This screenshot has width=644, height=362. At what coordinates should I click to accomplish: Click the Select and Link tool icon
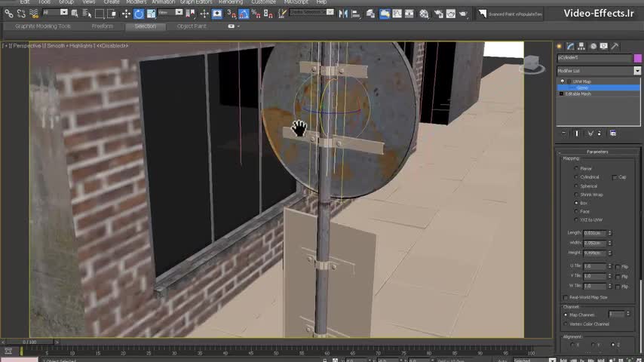click(x=8, y=14)
